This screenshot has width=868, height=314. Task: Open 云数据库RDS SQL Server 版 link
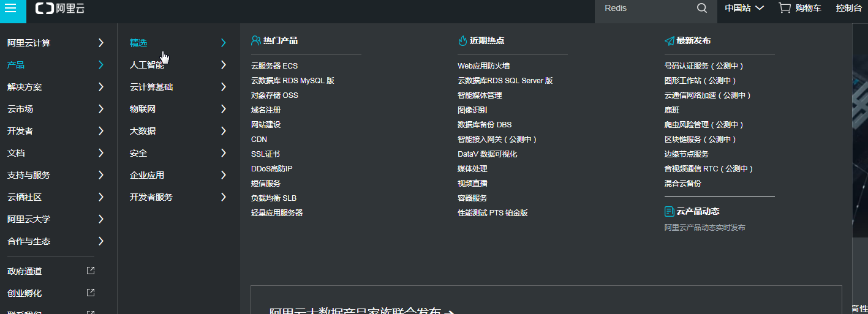coord(505,81)
